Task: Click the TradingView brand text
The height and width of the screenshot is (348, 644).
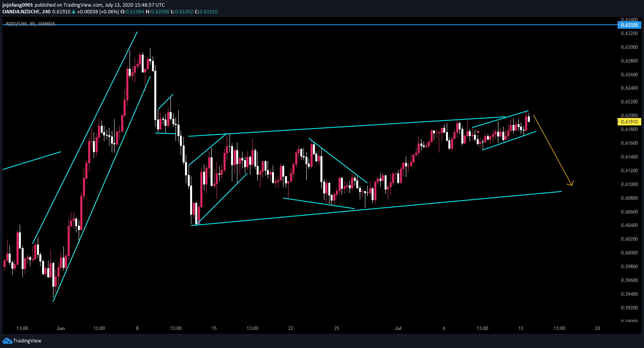Action: click(27, 341)
